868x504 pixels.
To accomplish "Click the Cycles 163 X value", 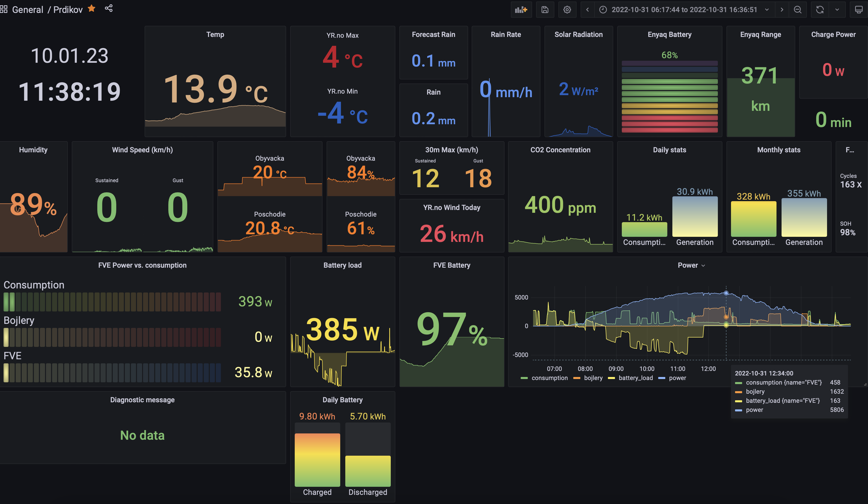I will click(x=851, y=184).
